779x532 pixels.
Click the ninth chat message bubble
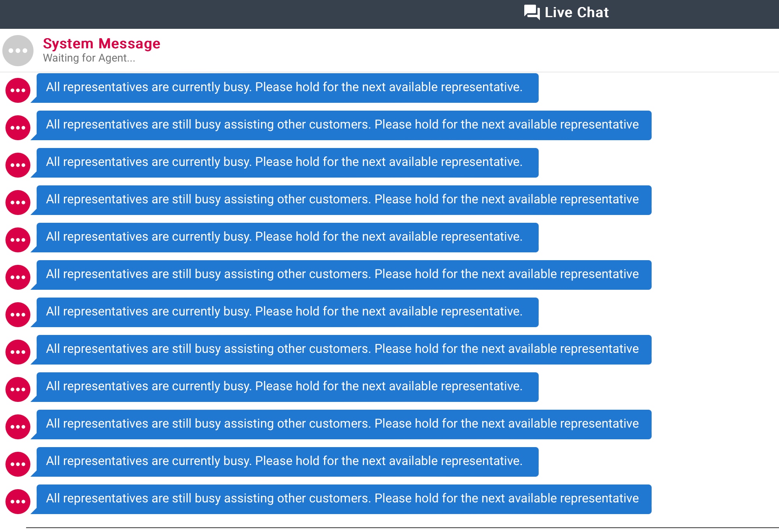pyautogui.click(x=287, y=387)
